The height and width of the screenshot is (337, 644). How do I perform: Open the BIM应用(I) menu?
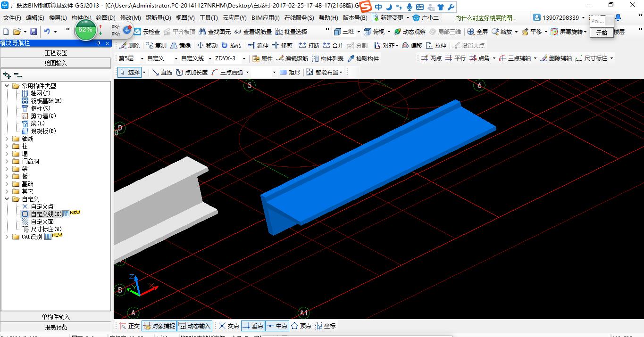(x=266, y=18)
